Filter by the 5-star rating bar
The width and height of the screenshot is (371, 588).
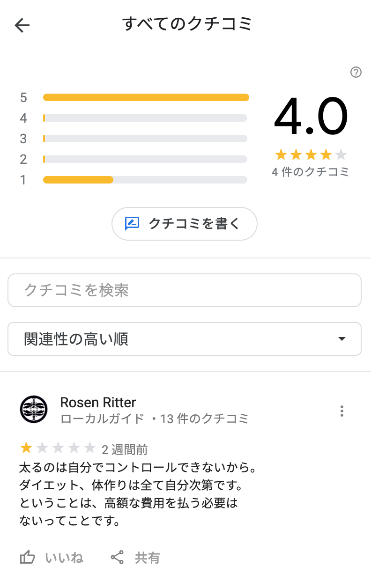tap(145, 97)
